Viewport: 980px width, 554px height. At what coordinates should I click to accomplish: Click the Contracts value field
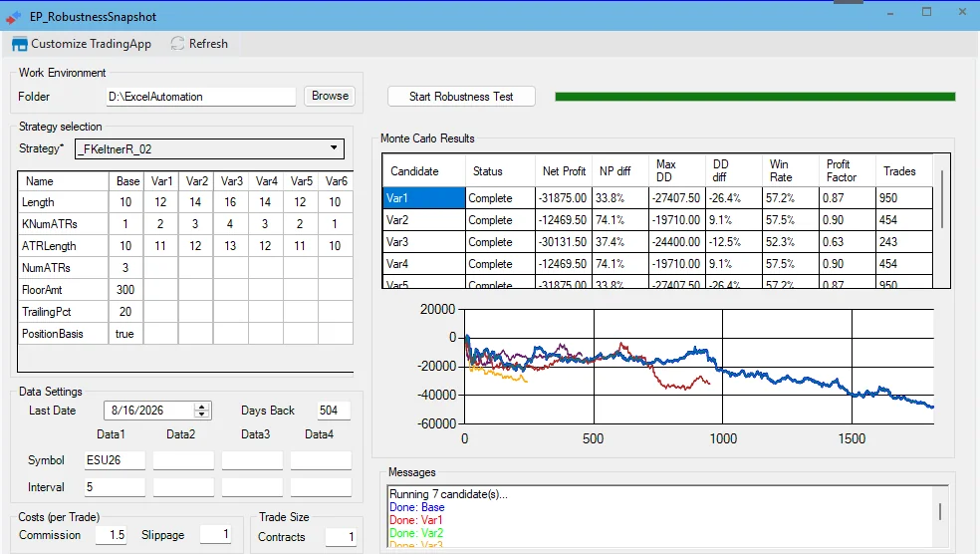point(341,536)
